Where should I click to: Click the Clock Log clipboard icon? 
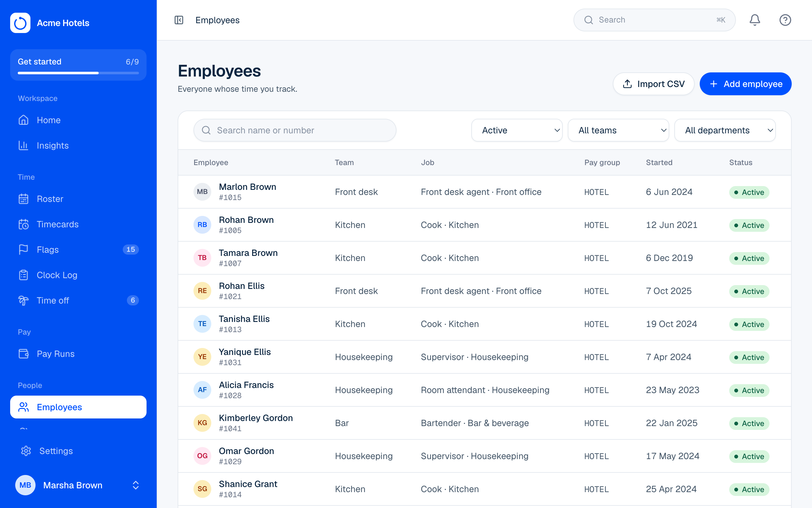[x=23, y=275]
